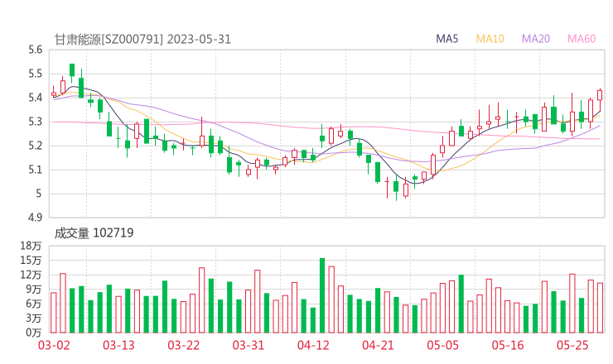
Task: Click the 5.1 price axis label
Action: pyautogui.click(x=35, y=170)
